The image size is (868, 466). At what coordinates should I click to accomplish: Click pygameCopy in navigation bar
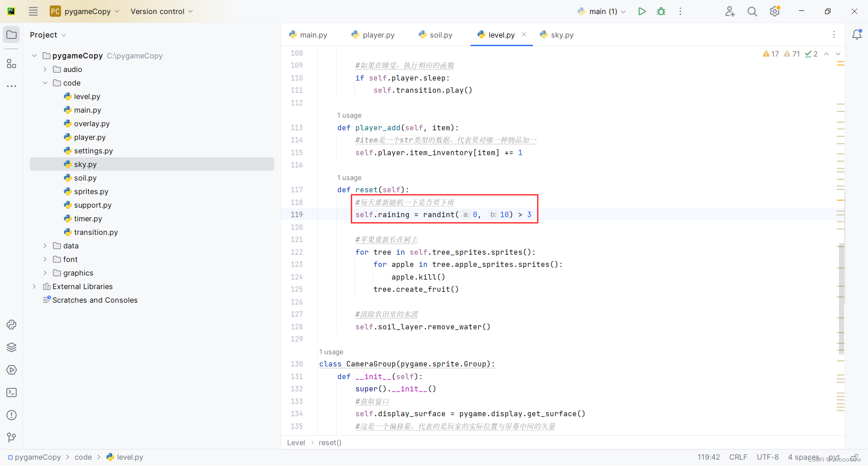point(34,457)
